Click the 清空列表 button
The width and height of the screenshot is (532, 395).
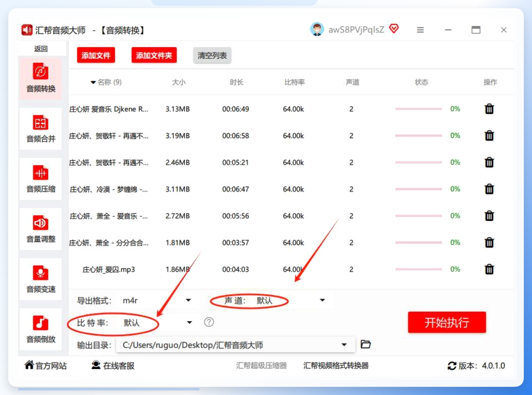click(x=212, y=55)
